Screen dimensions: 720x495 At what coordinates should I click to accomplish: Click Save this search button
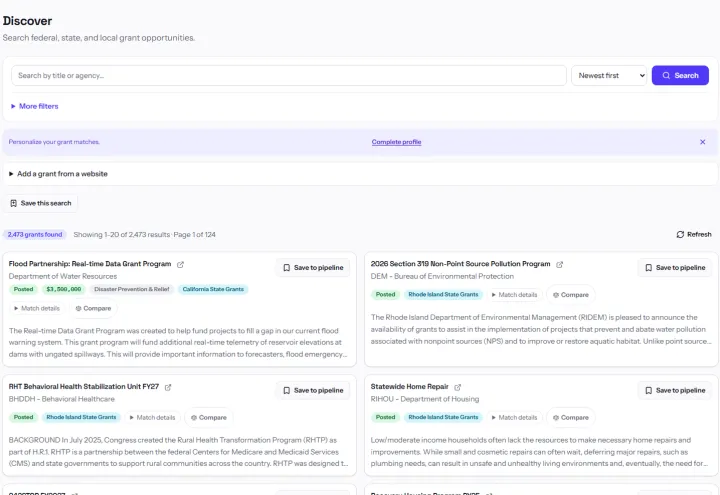[x=41, y=203]
